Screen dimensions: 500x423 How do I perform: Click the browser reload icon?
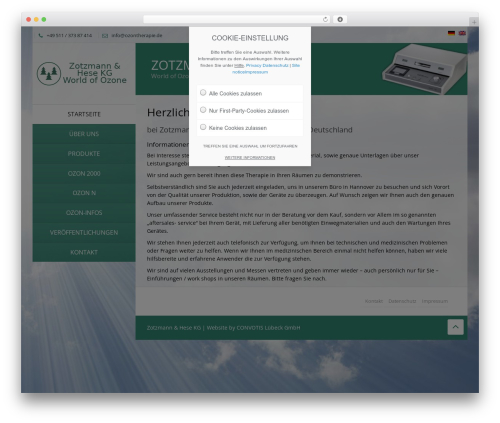[325, 19]
